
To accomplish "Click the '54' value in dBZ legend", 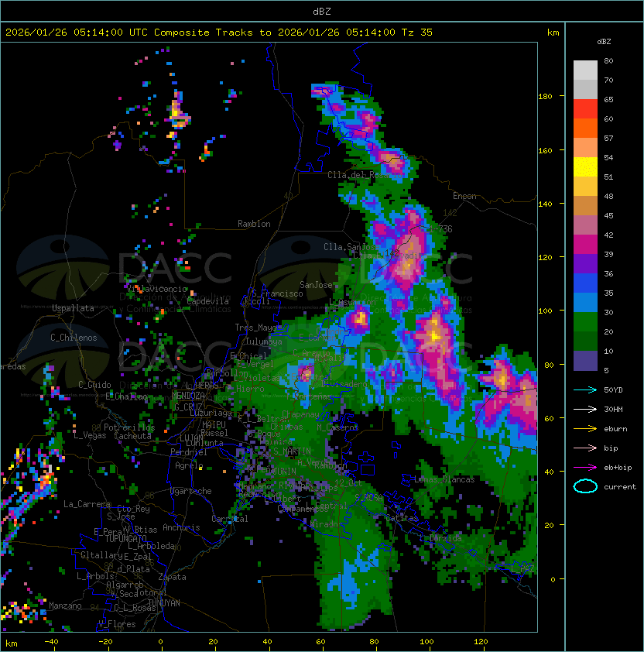I will pyautogui.click(x=608, y=158).
